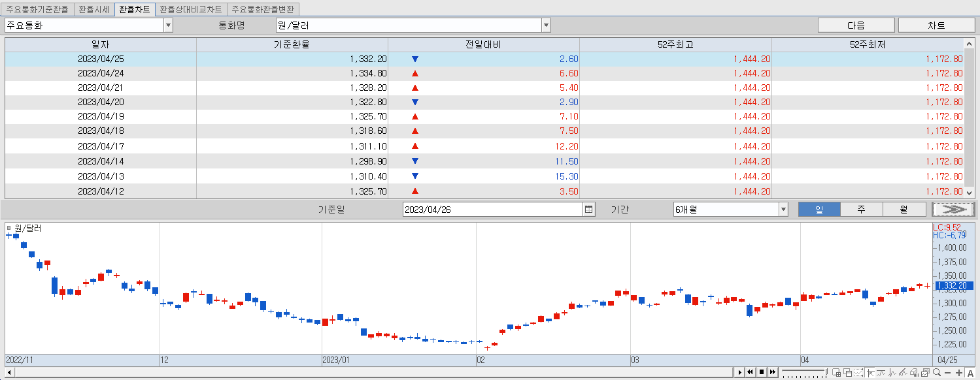The height and width of the screenshot is (380, 980).
Task: Click the dotted-frame chart area icon
Action: pos(858,372)
